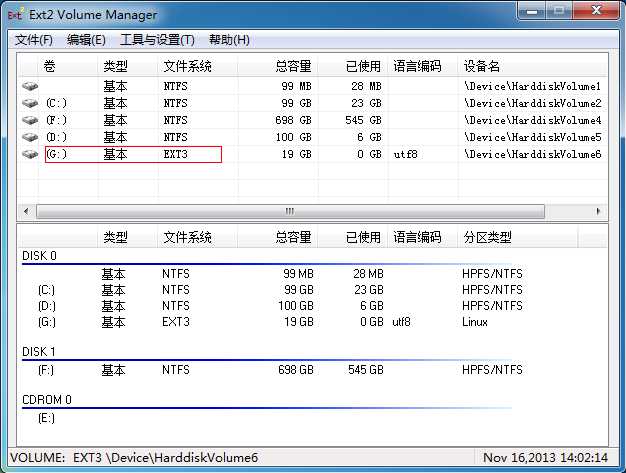Open the 工具与设置(T) menu
The height and width of the screenshot is (473, 626).
[157, 40]
